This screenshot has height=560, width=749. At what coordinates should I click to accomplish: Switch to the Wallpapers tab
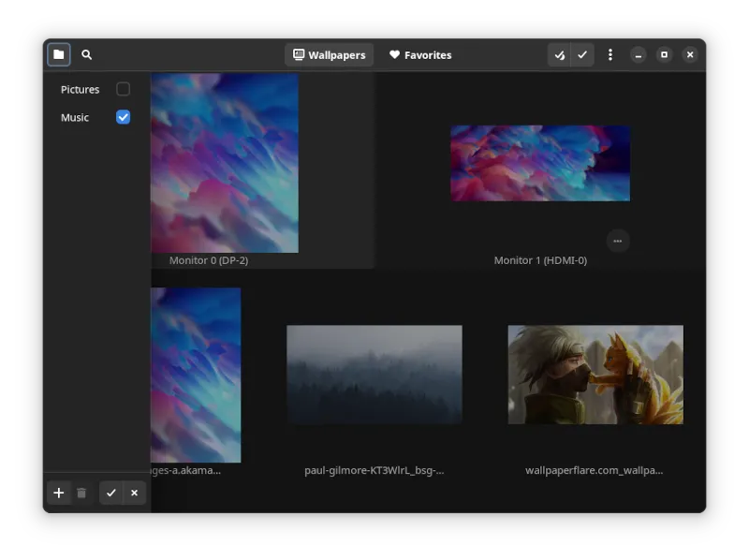(x=329, y=55)
